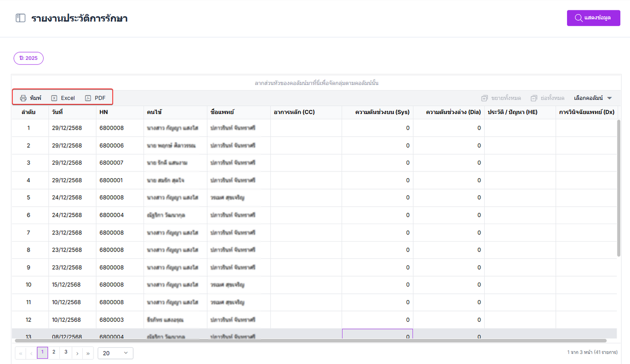Screen dimensions: 630x364
Task: Open the page size dropdown showing 20
Action: 115,353
